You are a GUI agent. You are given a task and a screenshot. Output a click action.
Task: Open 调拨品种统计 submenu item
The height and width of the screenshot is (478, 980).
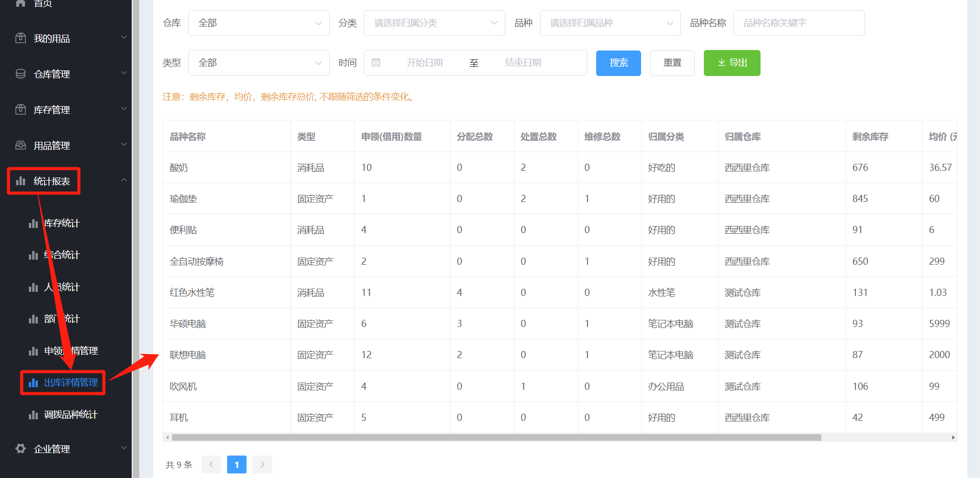click(x=70, y=415)
